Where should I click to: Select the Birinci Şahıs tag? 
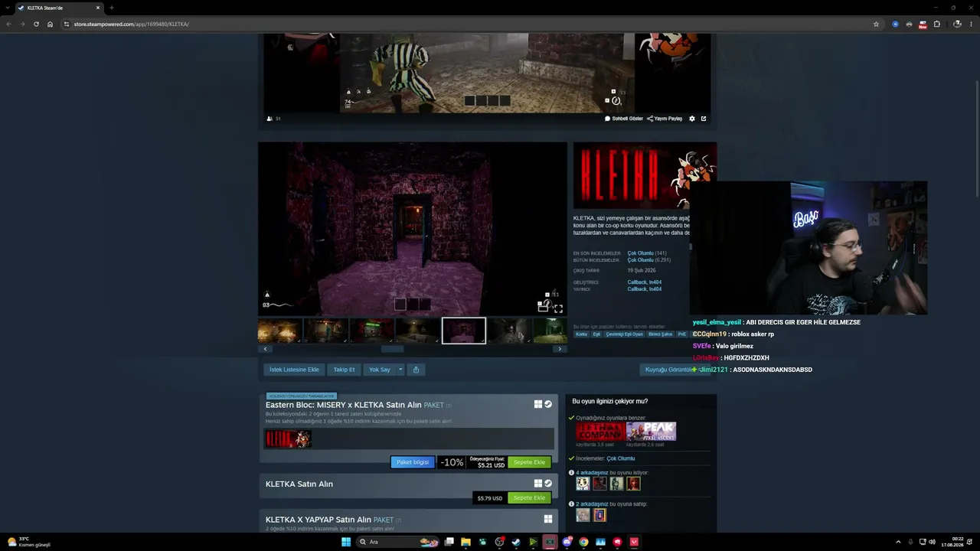coord(660,334)
